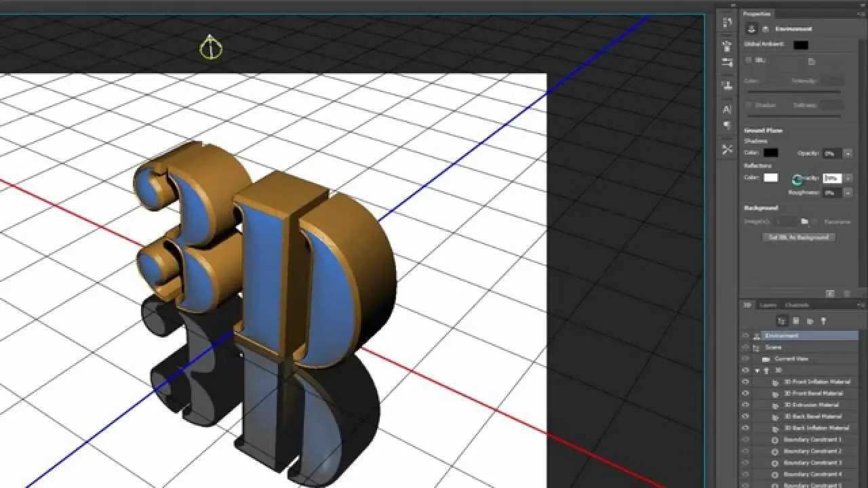The image size is (868, 488).
Task: Open the Paragraph panel icon
Action: [728, 125]
